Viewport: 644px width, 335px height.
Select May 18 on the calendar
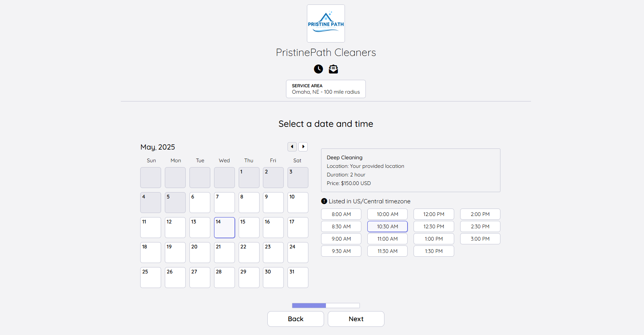click(151, 253)
